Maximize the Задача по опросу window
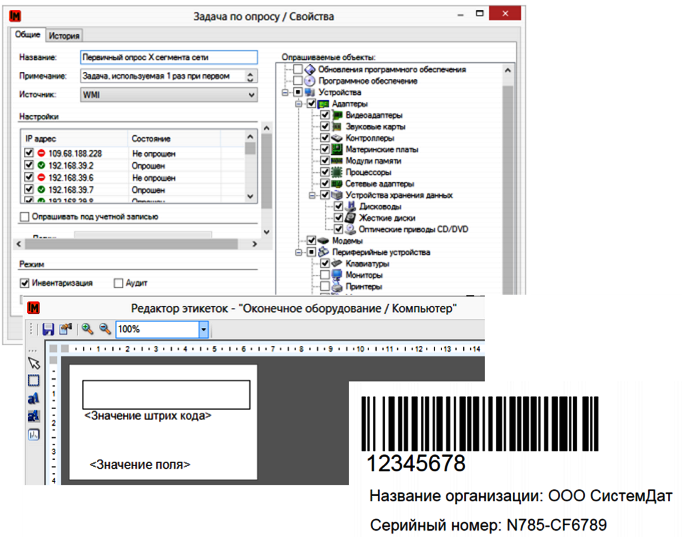682x537 pixels. pos(479,13)
